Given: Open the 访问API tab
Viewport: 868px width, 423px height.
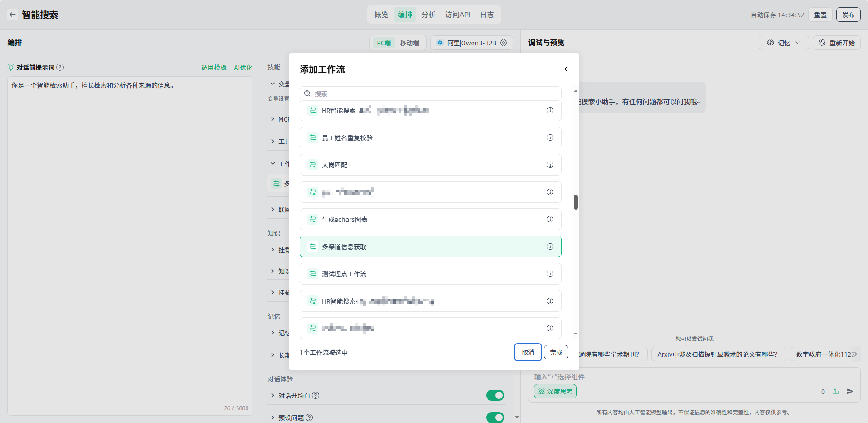Looking at the screenshot, I should tap(457, 15).
